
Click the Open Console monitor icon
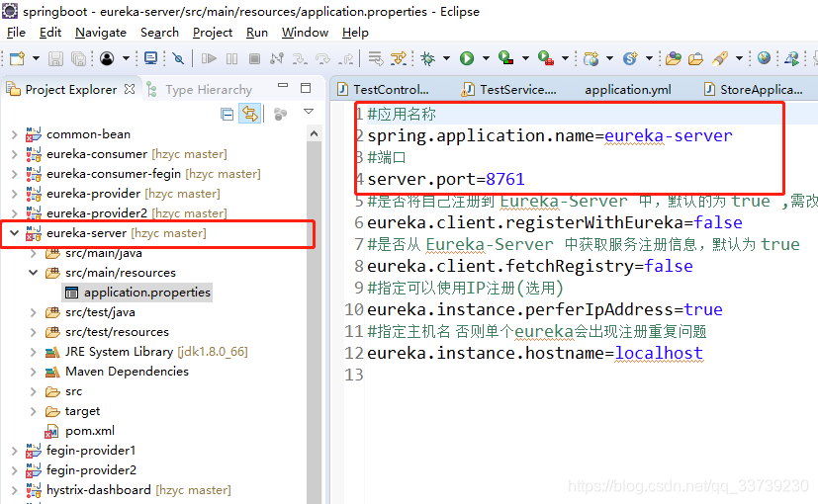[x=150, y=58]
